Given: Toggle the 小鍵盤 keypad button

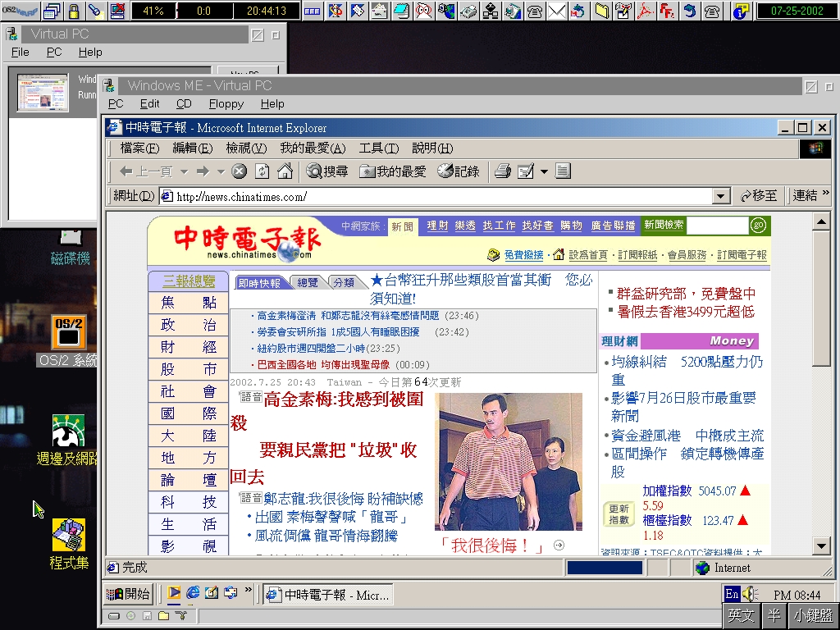Looking at the screenshot, I should pos(813,615).
